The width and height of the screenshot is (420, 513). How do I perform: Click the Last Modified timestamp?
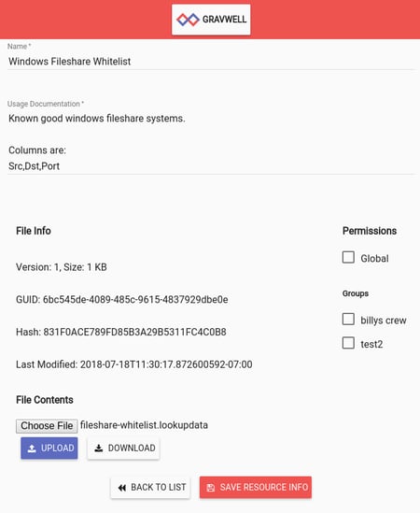point(166,364)
